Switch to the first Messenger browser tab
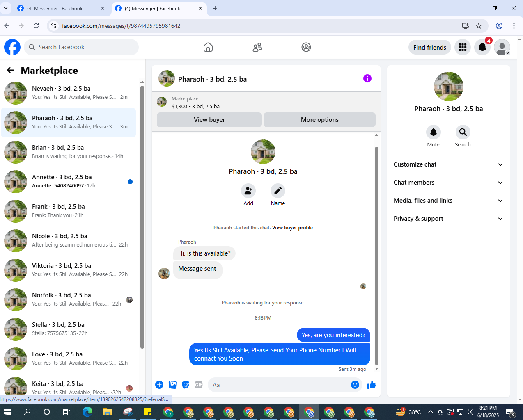Screen dimensions: 523x420 tap(61, 8)
